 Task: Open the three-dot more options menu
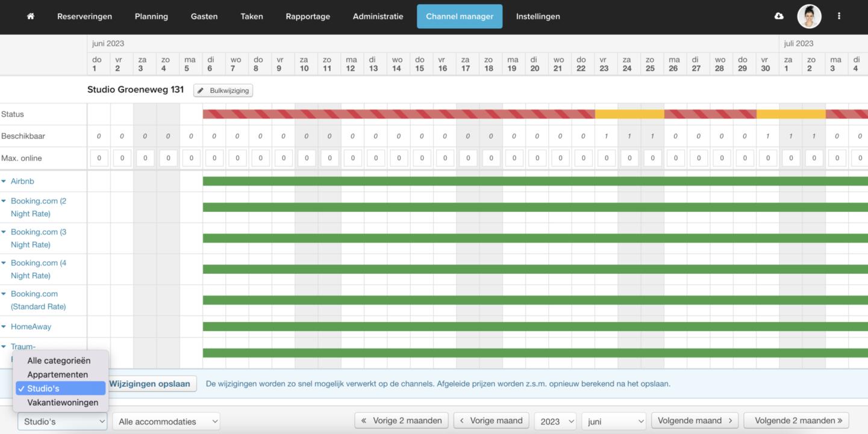839,16
